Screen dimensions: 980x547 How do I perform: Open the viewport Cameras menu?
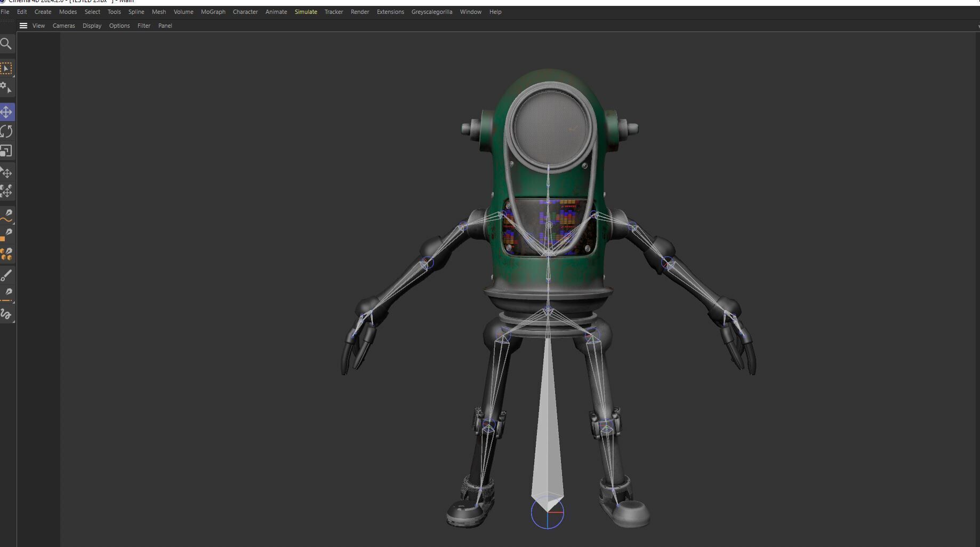coord(64,26)
